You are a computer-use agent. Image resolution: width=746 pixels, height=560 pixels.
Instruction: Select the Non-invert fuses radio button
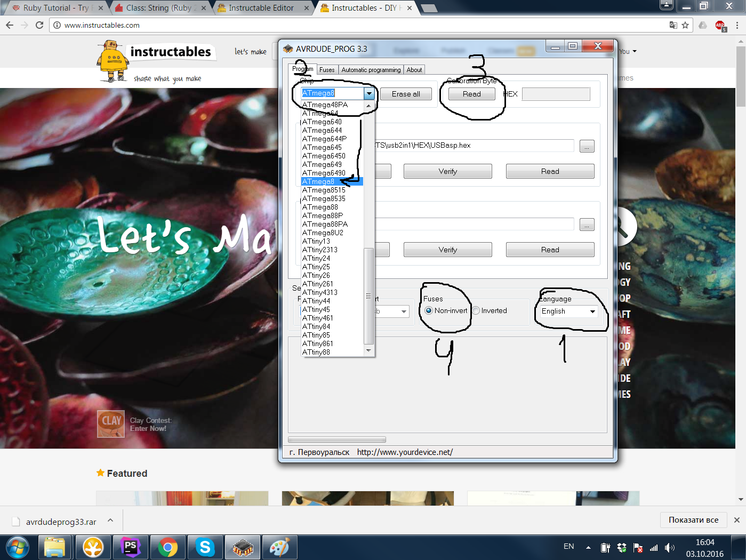429,311
